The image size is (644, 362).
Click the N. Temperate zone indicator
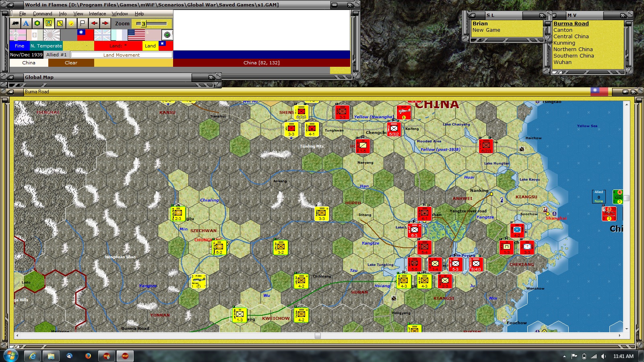tap(46, 46)
